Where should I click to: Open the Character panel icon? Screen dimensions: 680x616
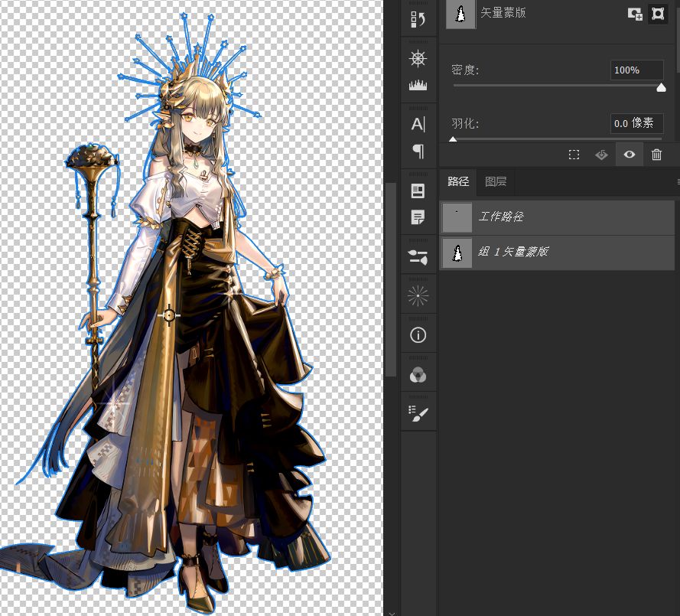418,124
